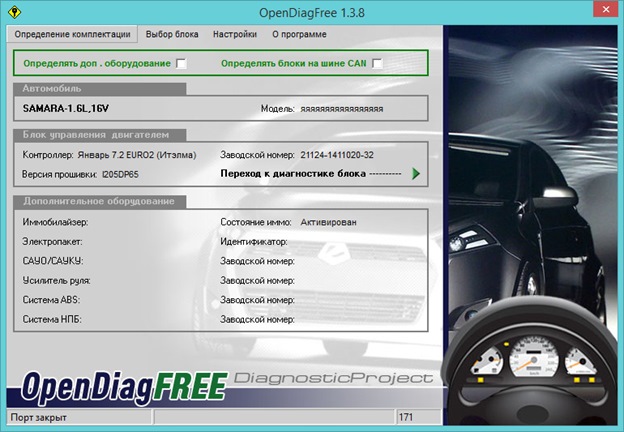The height and width of the screenshot is (432, 624).
Task: Click the 'Версия прошивки:' label
Action: (x=60, y=174)
